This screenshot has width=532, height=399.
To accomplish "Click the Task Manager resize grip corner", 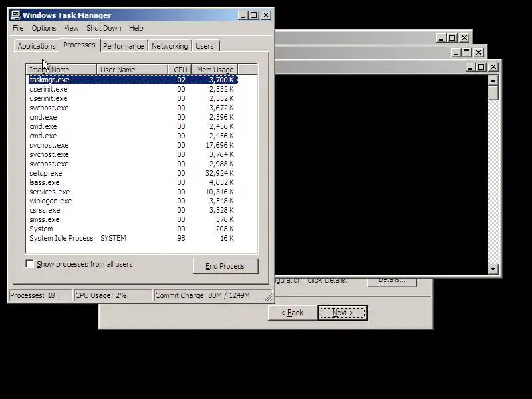I will (269, 297).
